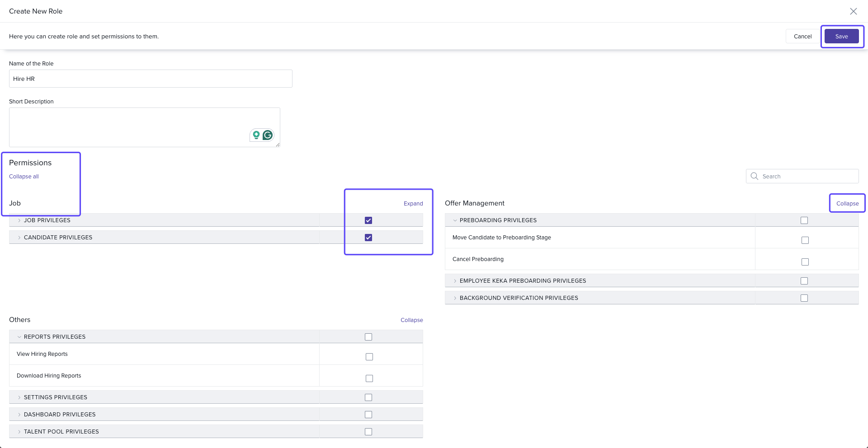
Task: Click Collapse all under Permissions
Action: coord(24,177)
